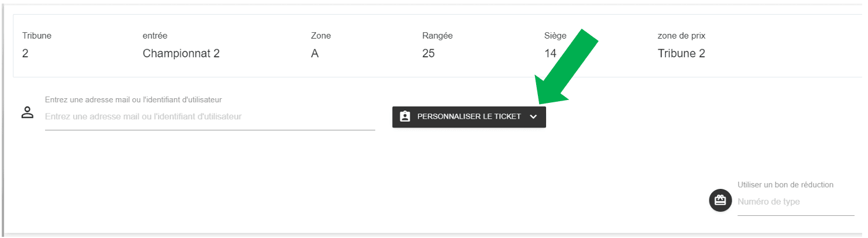Expand the Personnaliser le ticket chevron
Image resolution: width=868 pixels, height=238 pixels.
(x=533, y=116)
